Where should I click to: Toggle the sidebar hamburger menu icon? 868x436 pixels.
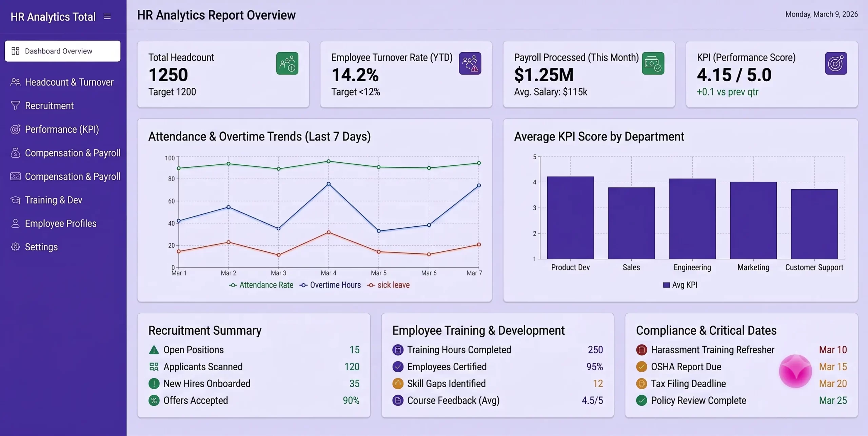[x=107, y=16]
